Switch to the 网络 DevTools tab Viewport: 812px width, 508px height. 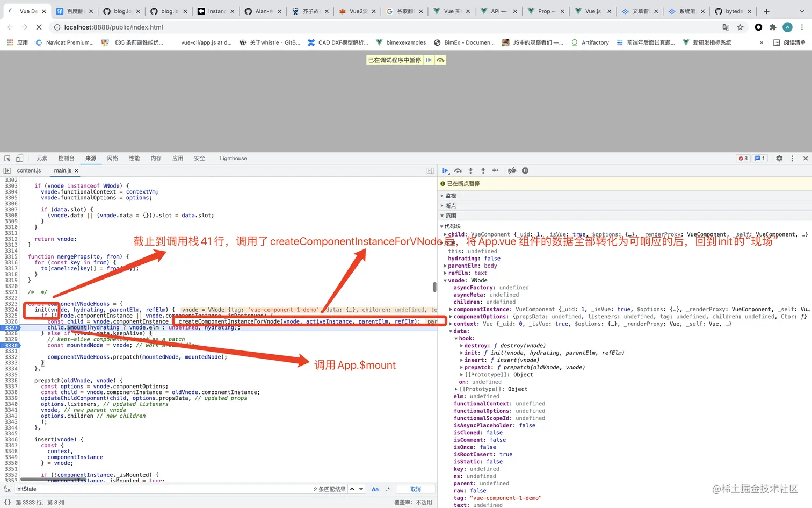(x=112, y=159)
